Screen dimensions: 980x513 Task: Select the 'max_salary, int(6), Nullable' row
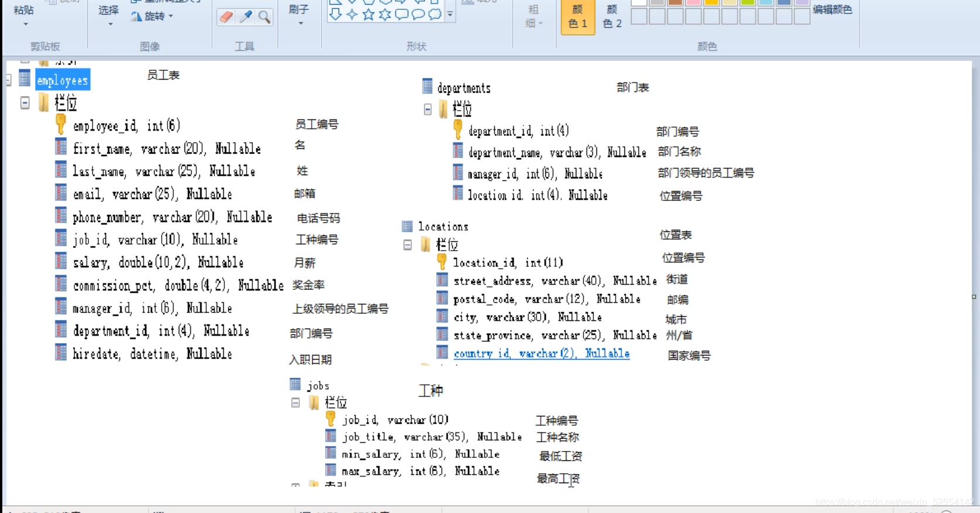[421, 470]
